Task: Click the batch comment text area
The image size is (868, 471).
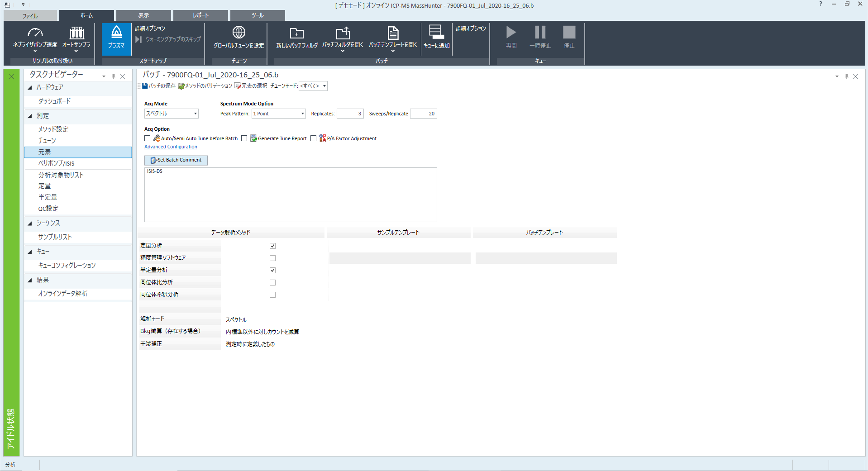Action: tap(291, 195)
